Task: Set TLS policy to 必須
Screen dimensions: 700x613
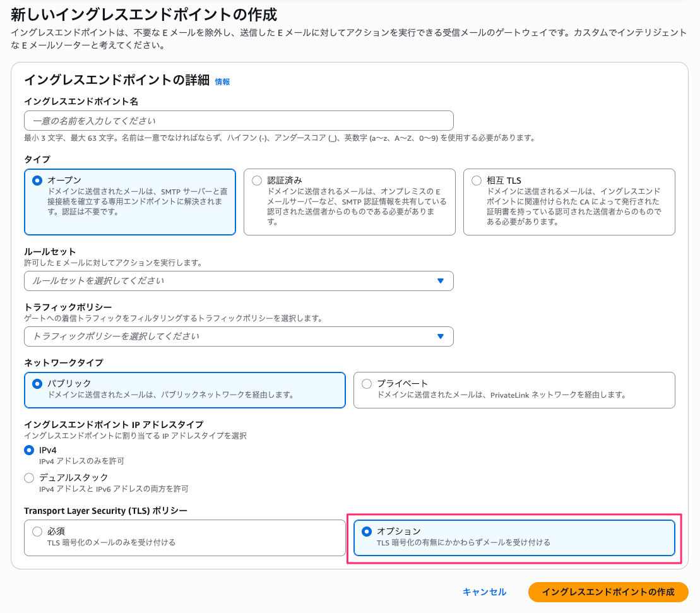Action: (x=37, y=532)
